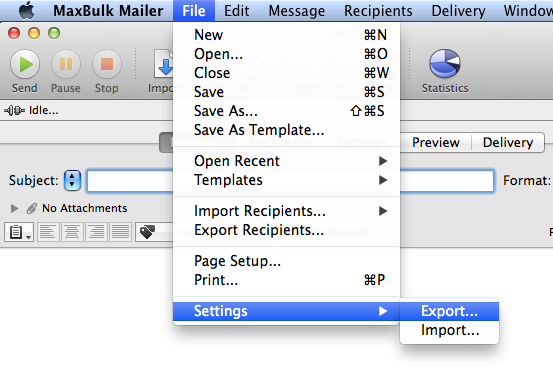Choose Save As Template... menu item
The width and height of the screenshot is (553, 377).
pyautogui.click(x=286, y=130)
